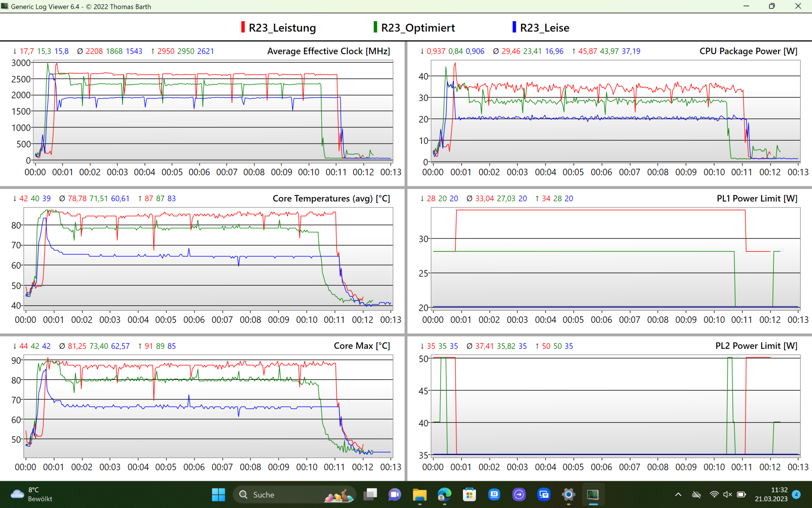Click the green R23_Optimiert legend marker

point(375,27)
